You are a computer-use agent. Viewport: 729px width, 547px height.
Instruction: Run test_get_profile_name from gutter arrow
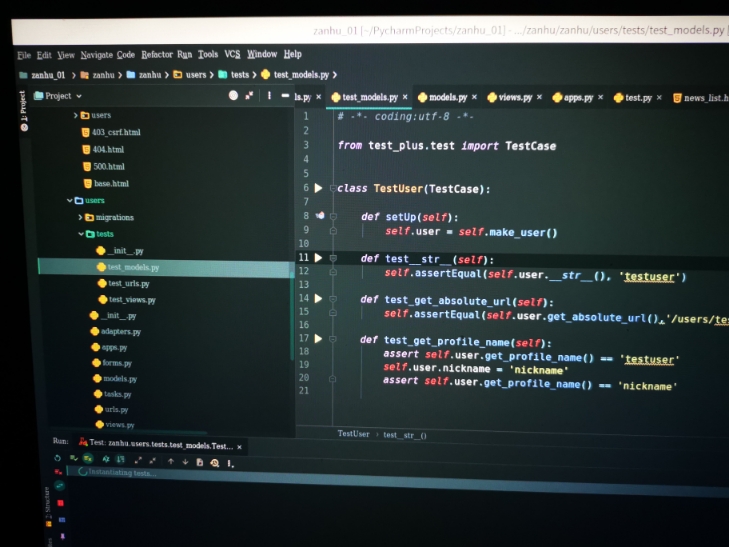point(318,338)
